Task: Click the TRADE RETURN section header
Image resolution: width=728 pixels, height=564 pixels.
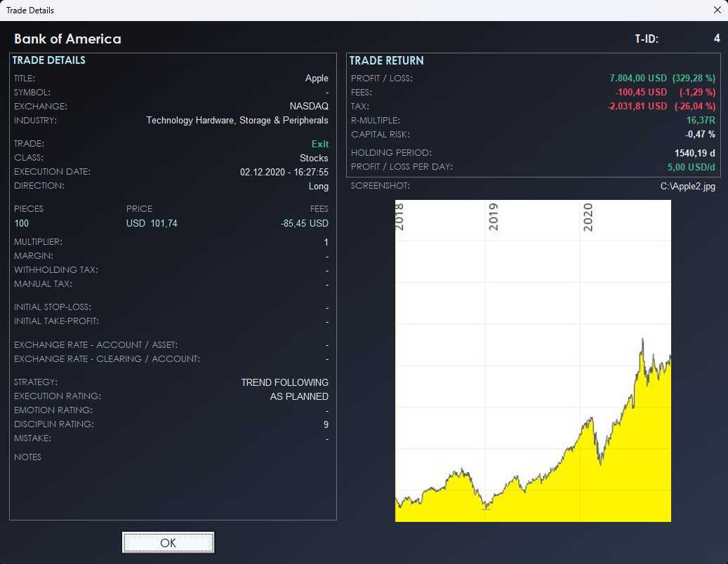Action: [x=386, y=61]
